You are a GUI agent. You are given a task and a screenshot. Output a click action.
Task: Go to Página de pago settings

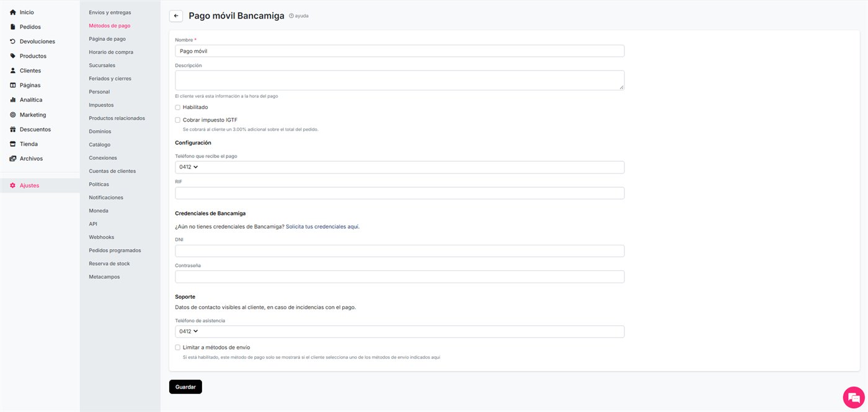click(x=107, y=39)
